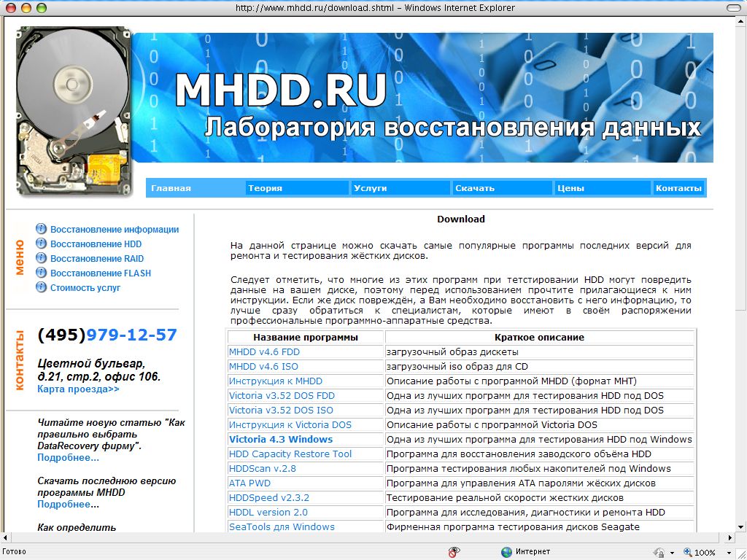The image size is (747, 560).
Task: Open Инструкция к Victoria DOS link
Action: point(290,425)
